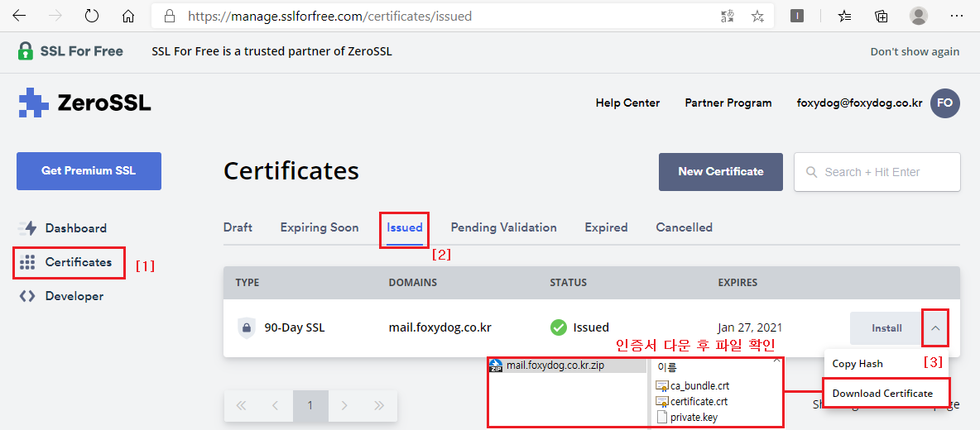The width and height of the screenshot is (980, 430).
Task: Switch to the Expiring Soon tab
Action: (x=319, y=227)
